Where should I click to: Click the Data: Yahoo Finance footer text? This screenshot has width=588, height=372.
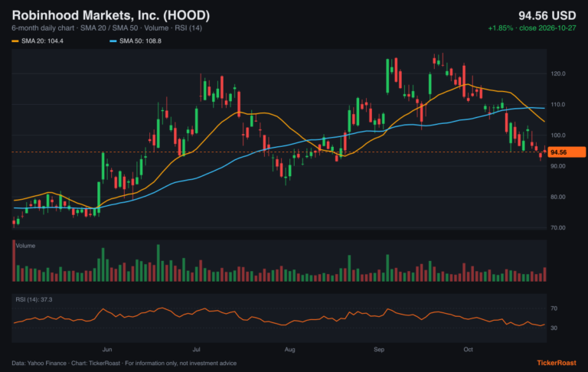pyautogui.click(x=124, y=363)
